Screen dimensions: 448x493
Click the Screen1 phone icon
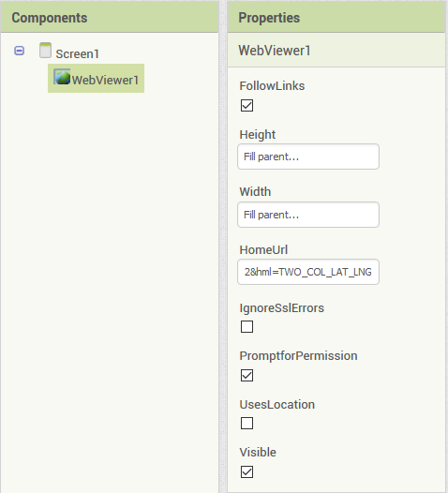click(x=45, y=51)
